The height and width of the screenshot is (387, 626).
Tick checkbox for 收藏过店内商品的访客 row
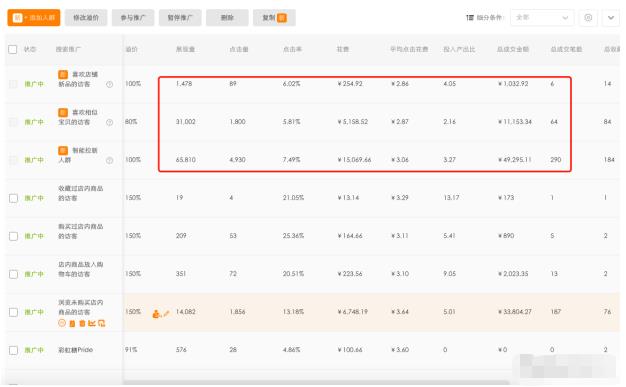[14, 198]
